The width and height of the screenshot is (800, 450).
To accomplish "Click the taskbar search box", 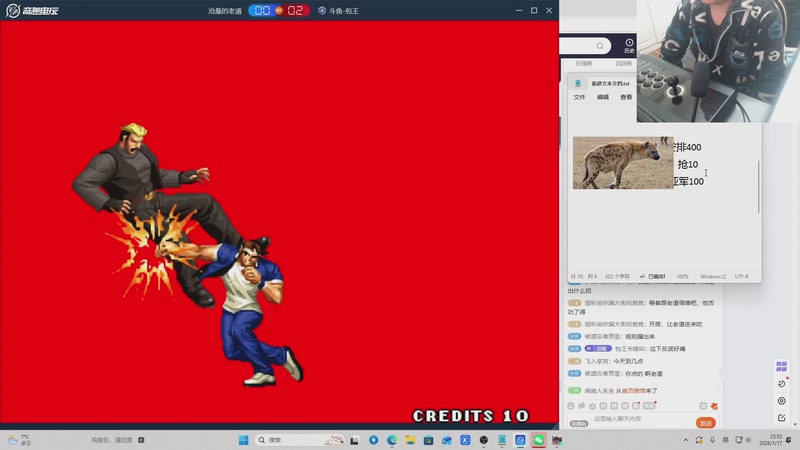I will [299, 440].
